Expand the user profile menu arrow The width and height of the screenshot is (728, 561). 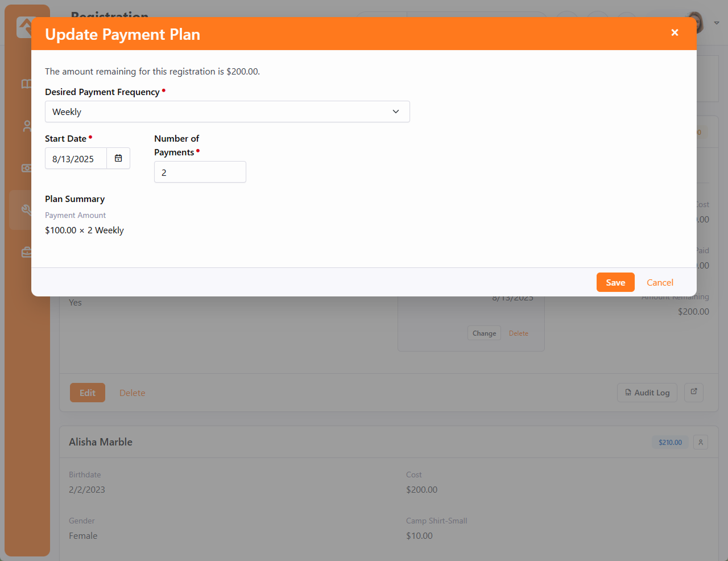click(717, 23)
